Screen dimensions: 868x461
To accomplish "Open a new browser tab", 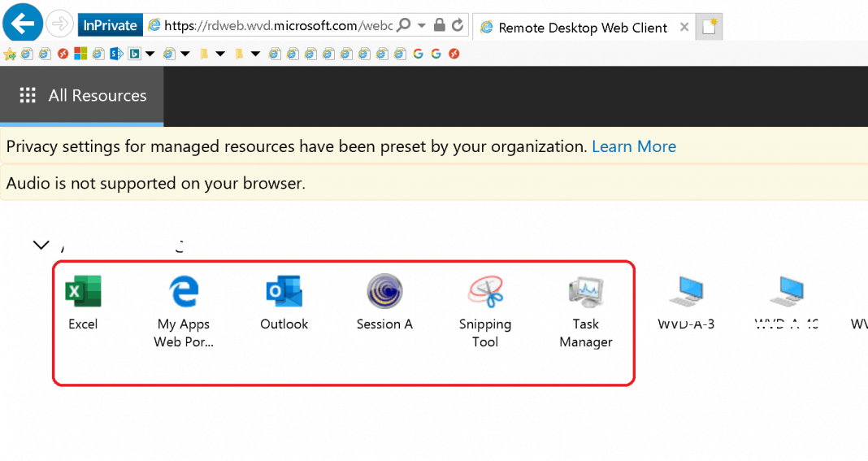I will pos(710,26).
